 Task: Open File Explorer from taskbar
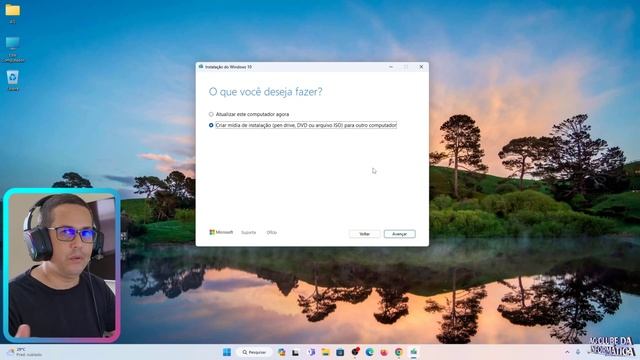(325, 352)
